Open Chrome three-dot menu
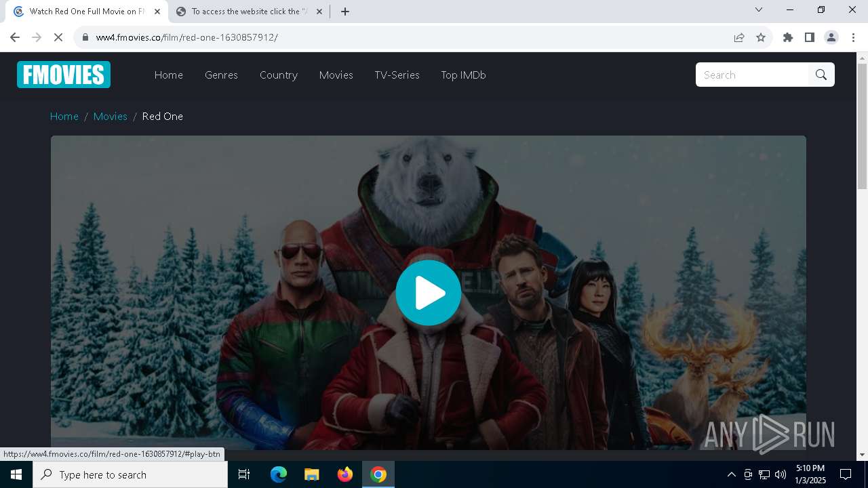Screen dimensions: 868x488 click(x=853, y=37)
